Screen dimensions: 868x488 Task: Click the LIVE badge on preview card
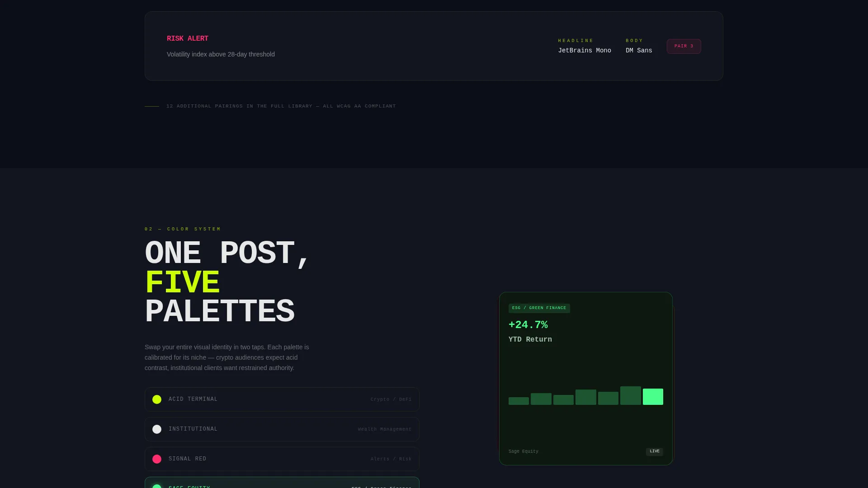click(x=654, y=451)
